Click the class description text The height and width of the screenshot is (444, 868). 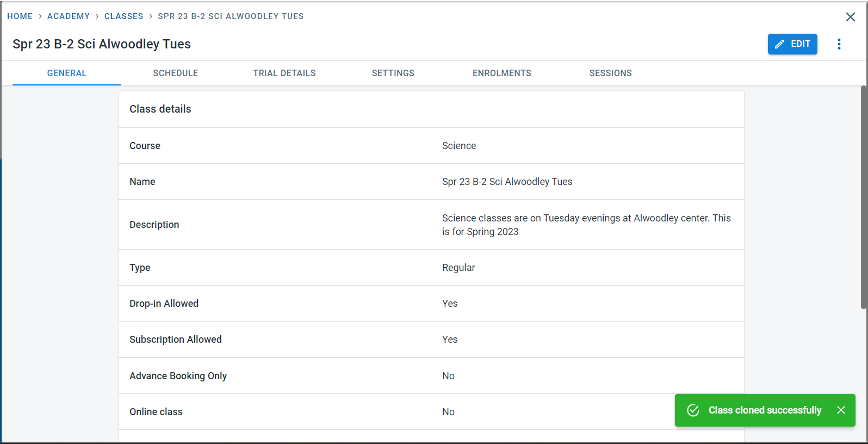click(586, 225)
